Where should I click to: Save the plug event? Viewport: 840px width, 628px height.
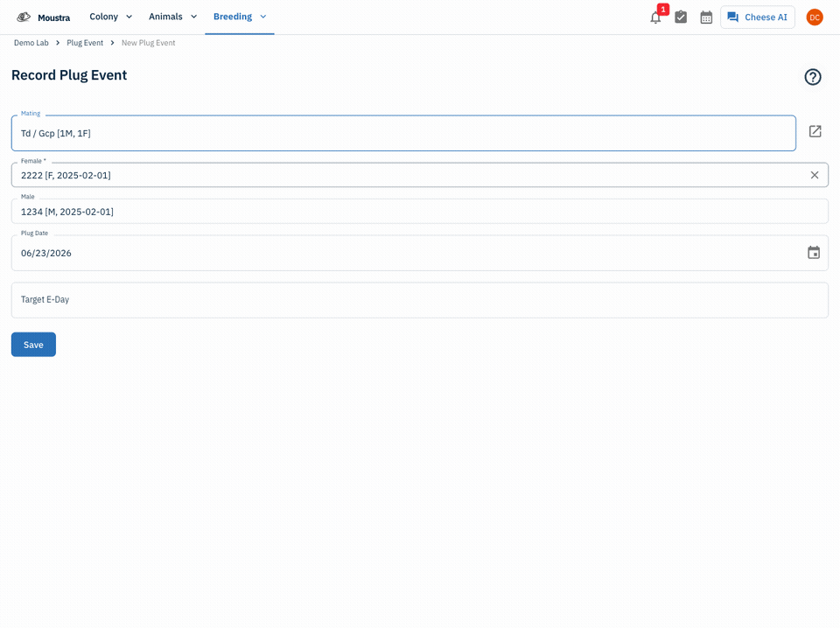[x=33, y=345]
